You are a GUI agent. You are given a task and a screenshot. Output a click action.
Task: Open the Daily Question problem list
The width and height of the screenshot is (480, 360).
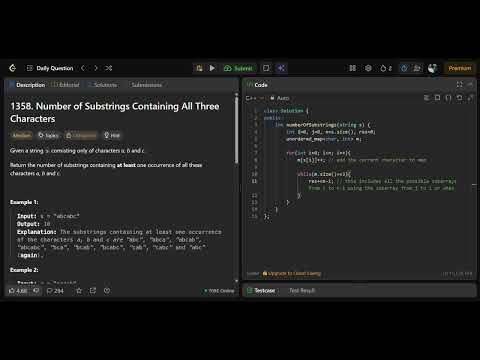pyautogui.click(x=50, y=68)
